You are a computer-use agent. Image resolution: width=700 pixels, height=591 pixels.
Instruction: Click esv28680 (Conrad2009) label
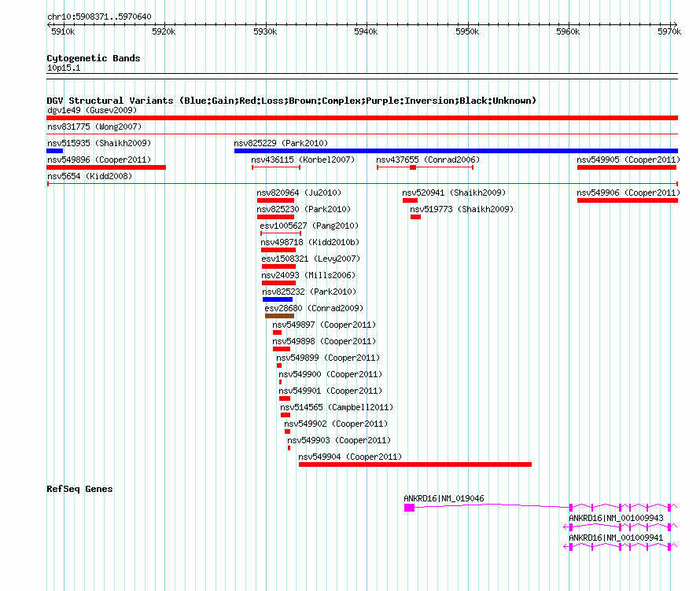[x=314, y=308]
